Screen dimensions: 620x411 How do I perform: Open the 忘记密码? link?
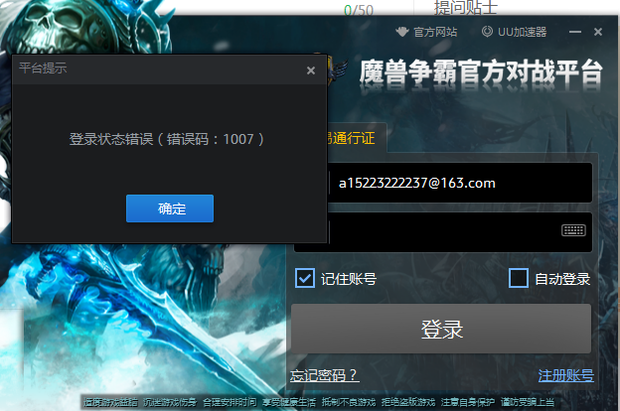tap(324, 375)
